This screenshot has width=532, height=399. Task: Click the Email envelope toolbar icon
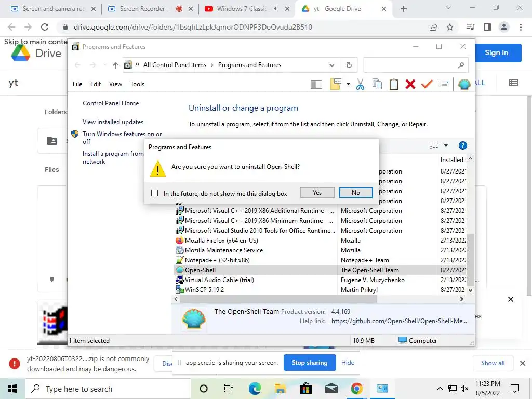click(x=444, y=84)
